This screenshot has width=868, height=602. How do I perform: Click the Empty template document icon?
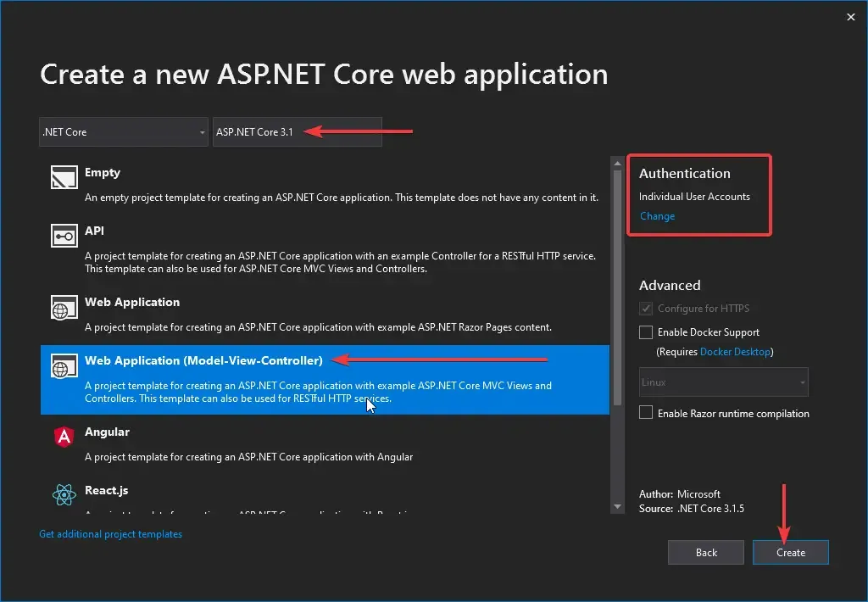tap(63, 178)
